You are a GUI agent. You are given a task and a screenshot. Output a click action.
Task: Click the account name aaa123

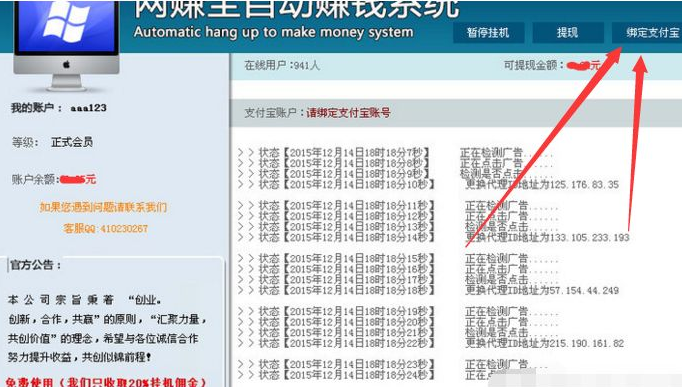[x=88, y=108]
